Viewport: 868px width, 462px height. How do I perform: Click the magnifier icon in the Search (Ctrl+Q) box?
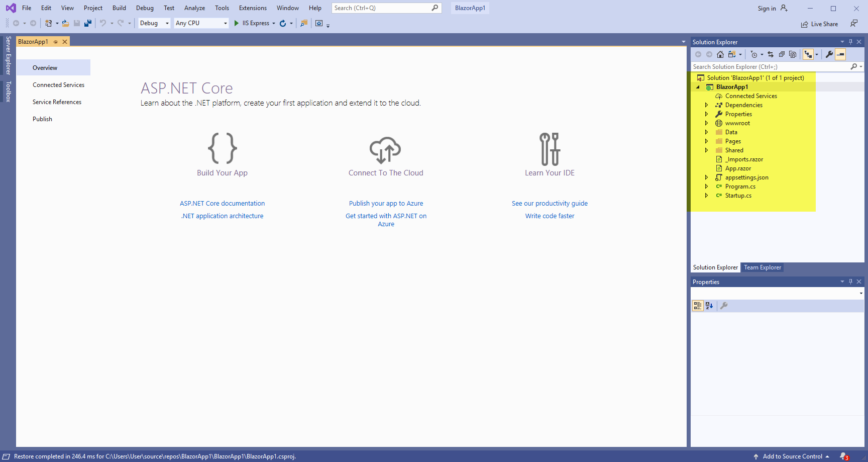pyautogui.click(x=435, y=8)
